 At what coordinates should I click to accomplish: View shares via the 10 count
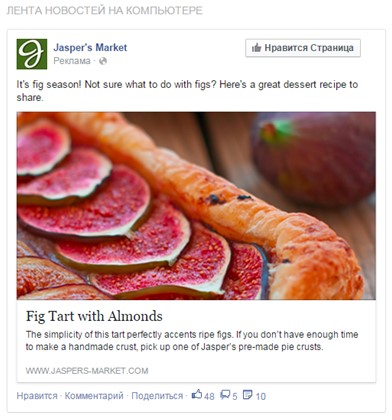pyautogui.click(x=261, y=396)
